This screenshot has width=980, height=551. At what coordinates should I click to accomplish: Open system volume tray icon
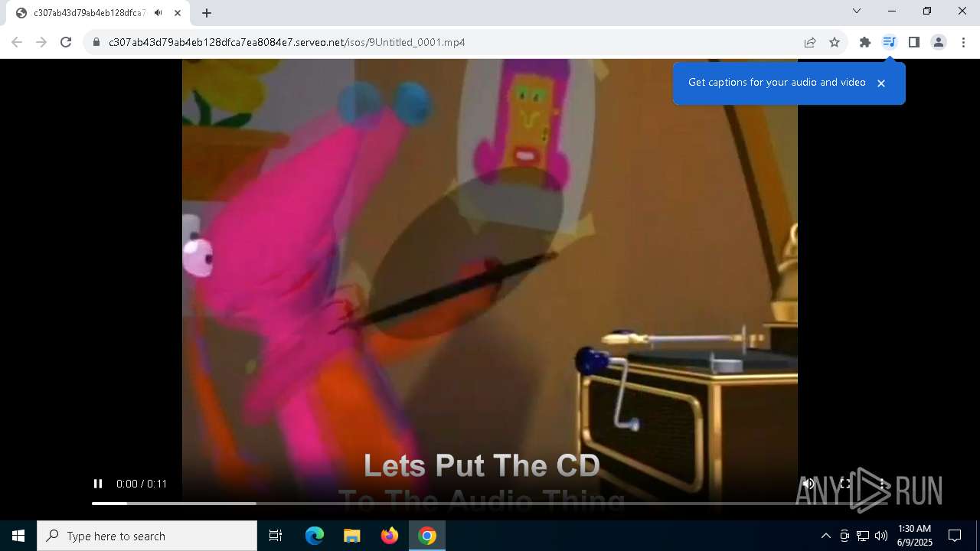point(881,536)
